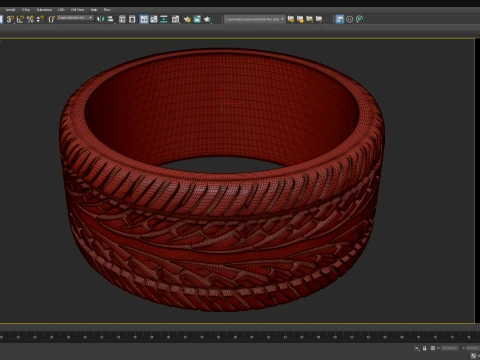This screenshot has height=360, width=480.
Task: Toggle the Angle Snap tool
Action: pos(20,19)
